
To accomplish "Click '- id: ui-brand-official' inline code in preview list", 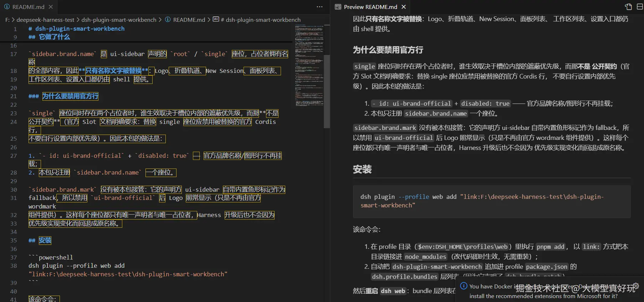I will (x=412, y=104).
